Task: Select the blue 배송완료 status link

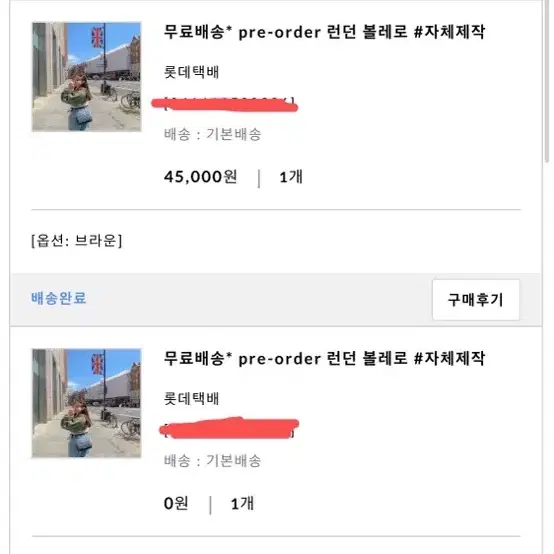Action: (59, 298)
